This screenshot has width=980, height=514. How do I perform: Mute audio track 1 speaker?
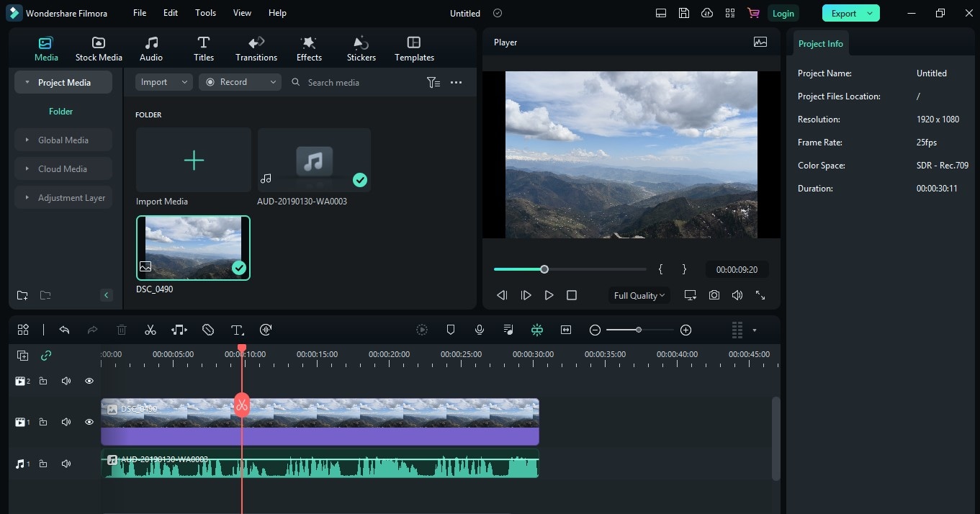66,464
